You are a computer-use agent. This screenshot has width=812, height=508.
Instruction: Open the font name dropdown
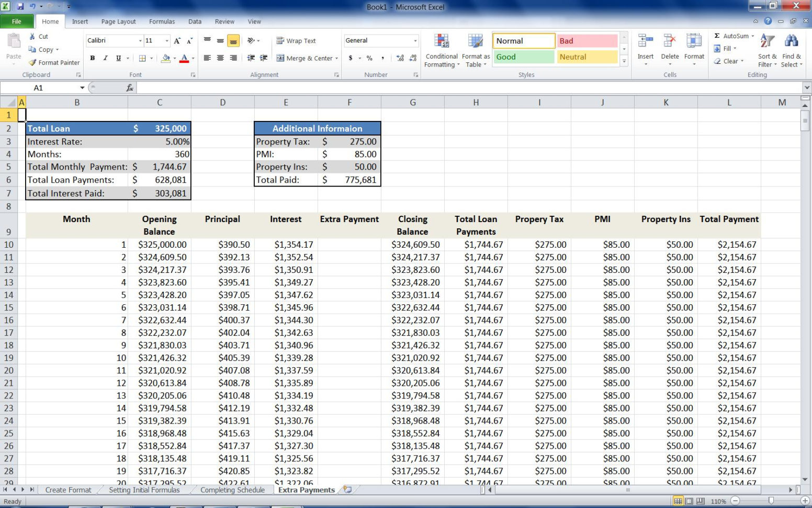click(140, 40)
